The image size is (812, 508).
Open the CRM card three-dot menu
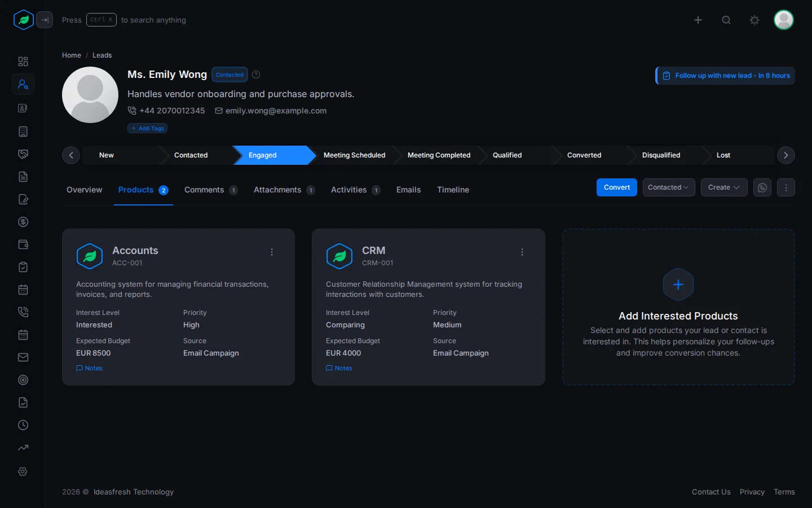coord(522,252)
